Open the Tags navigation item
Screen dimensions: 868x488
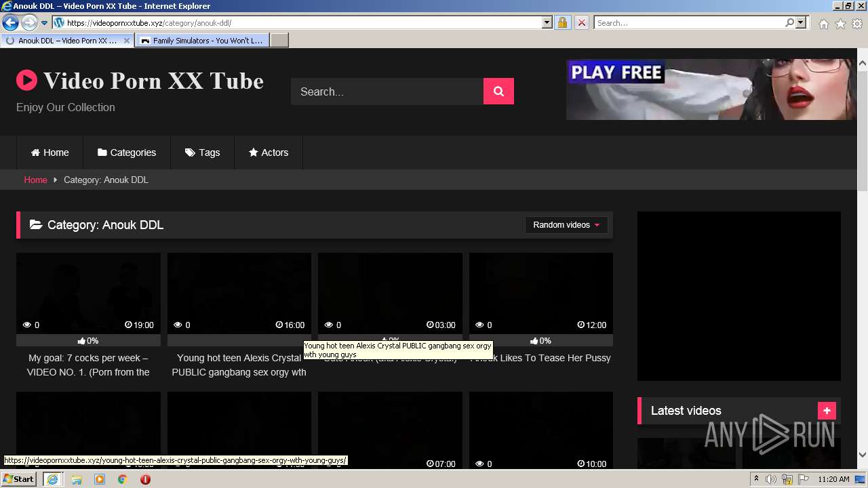(202, 152)
